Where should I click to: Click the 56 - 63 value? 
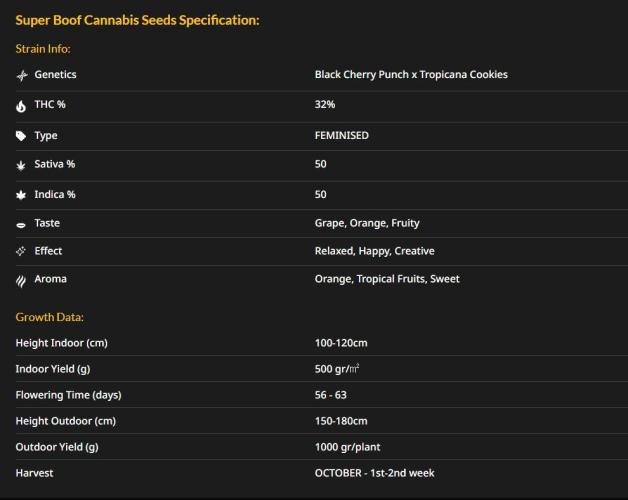(x=330, y=395)
